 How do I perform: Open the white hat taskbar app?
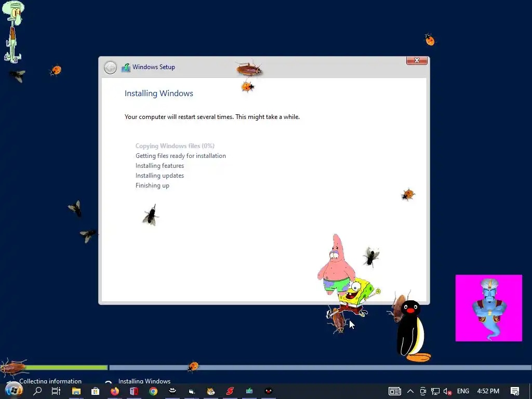pos(172,391)
